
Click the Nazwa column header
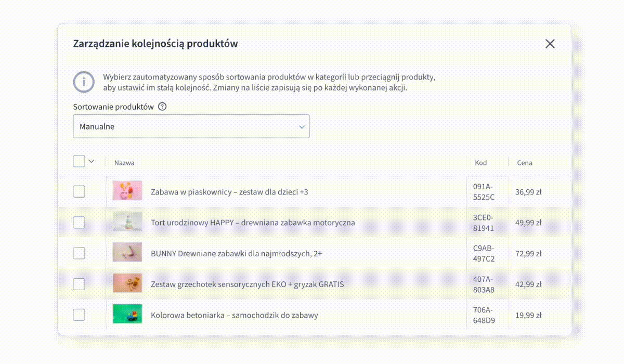coord(124,163)
